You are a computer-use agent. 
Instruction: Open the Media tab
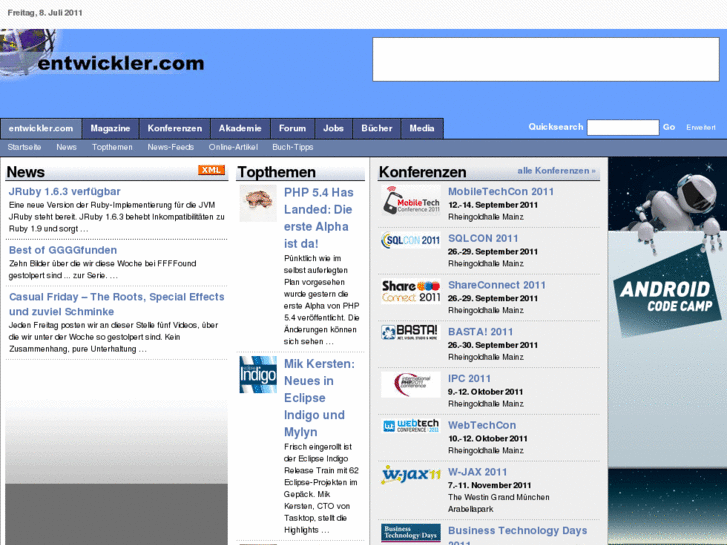422,128
